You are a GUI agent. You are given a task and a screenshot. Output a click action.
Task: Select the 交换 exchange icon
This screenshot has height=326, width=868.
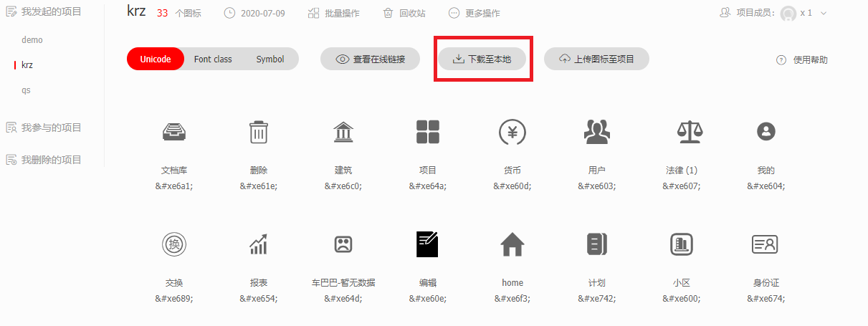174,244
